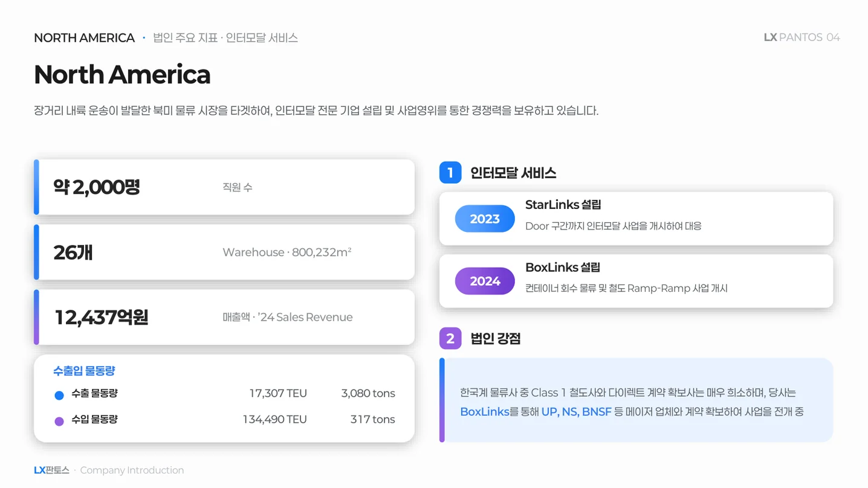Click the 약 2,000명 figure
Screen dimensions: 868x488
click(x=97, y=187)
